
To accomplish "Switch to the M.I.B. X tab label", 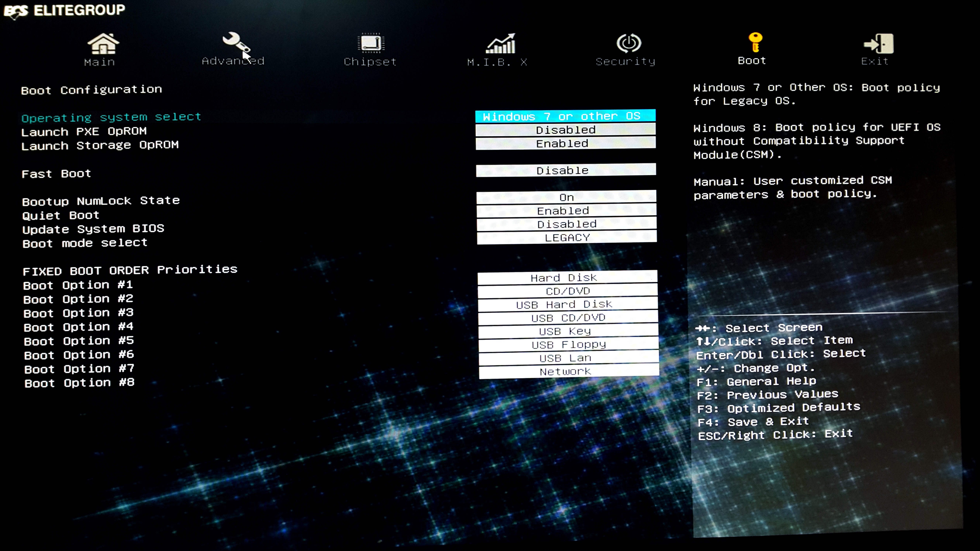I will tap(497, 62).
